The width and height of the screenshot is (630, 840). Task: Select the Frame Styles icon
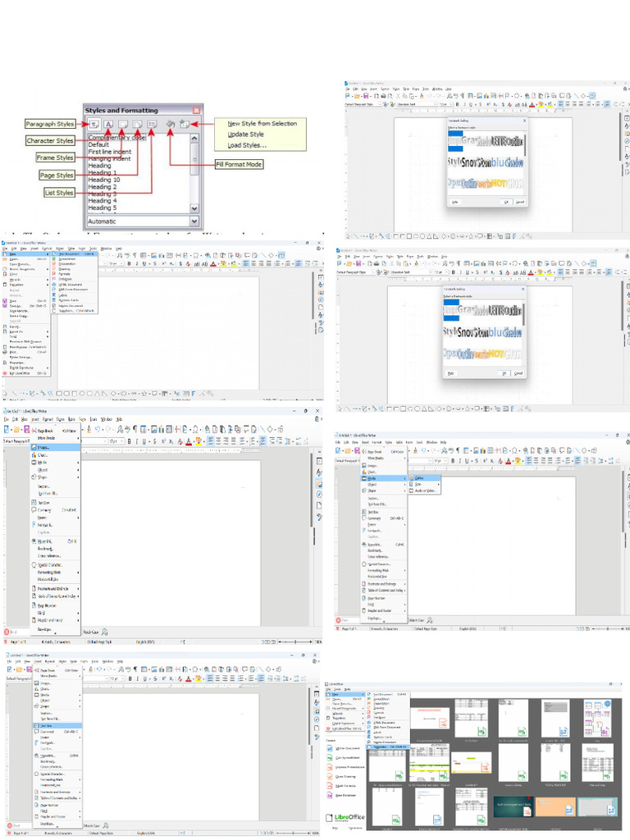pyautogui.click(x=122, y=123)
